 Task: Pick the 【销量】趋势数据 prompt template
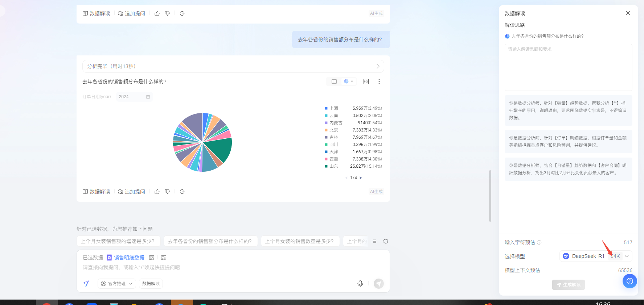click(x=568, y=110)
